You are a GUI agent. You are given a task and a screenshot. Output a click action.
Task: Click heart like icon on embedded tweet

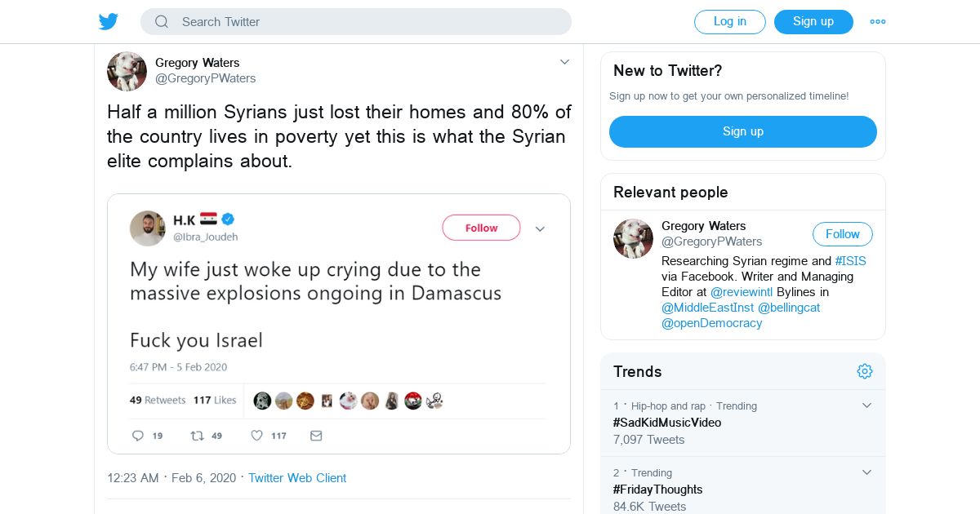pyautogui.click(x=256, y=436)
